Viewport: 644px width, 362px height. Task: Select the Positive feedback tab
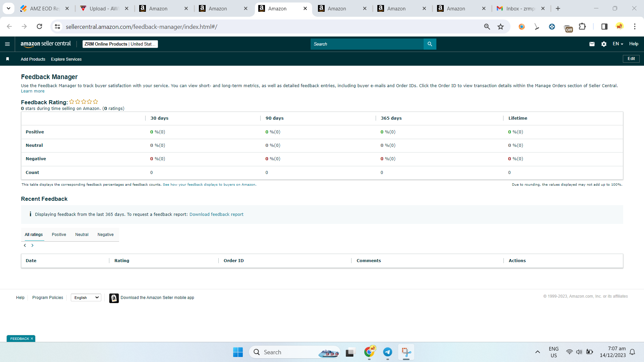[x=59, y=235]
